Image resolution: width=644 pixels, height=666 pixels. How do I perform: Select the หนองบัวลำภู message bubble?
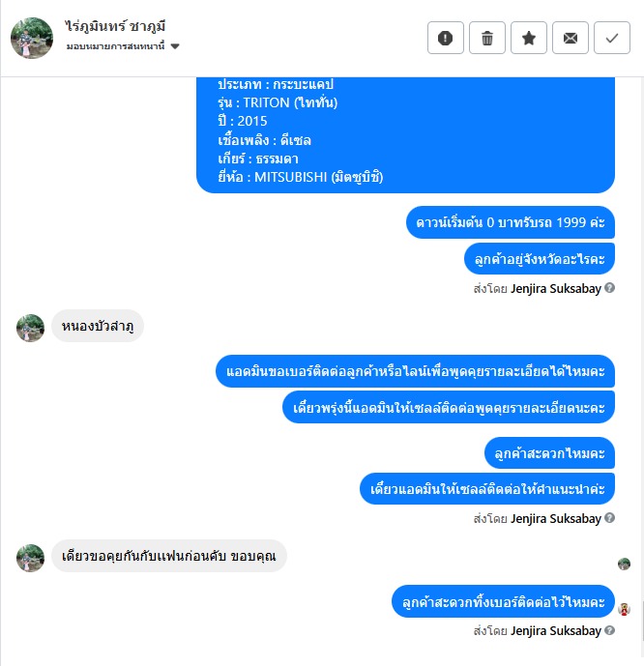98,326
